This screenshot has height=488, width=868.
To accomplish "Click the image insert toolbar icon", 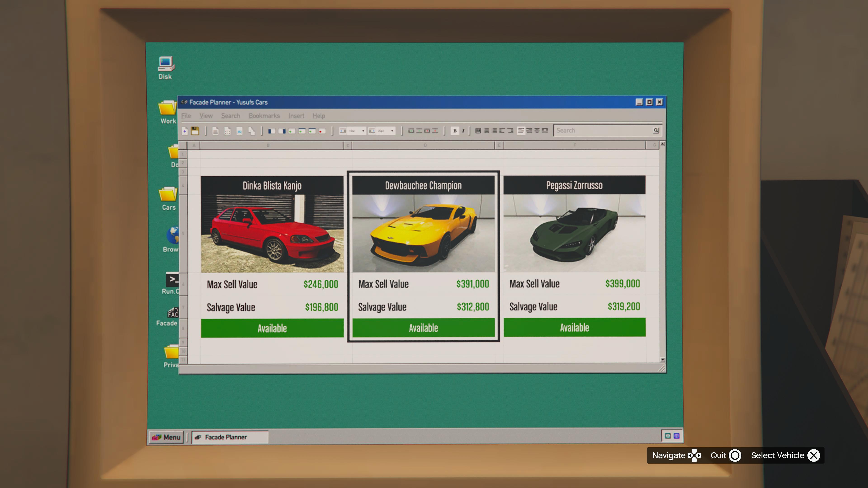I will 239,131.
